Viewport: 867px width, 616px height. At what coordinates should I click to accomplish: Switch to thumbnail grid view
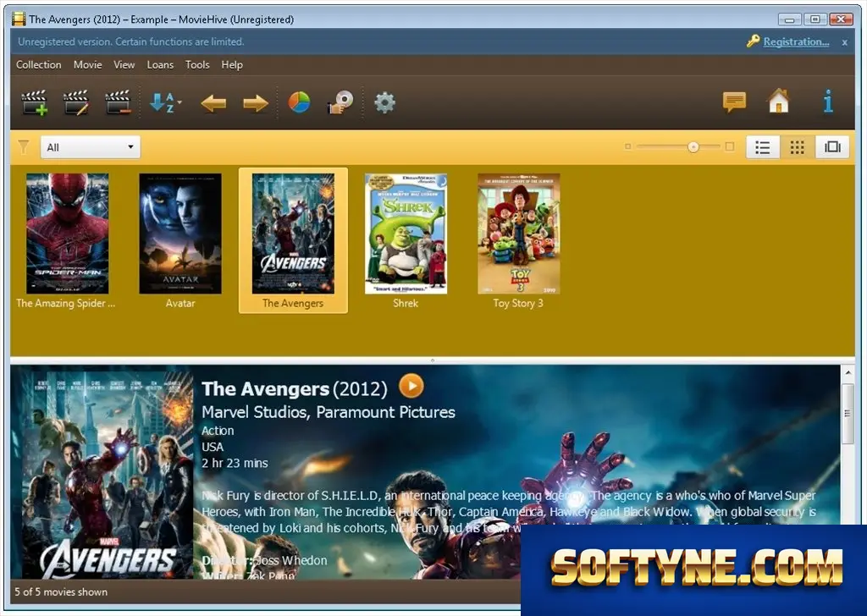(x=797, y=147)
